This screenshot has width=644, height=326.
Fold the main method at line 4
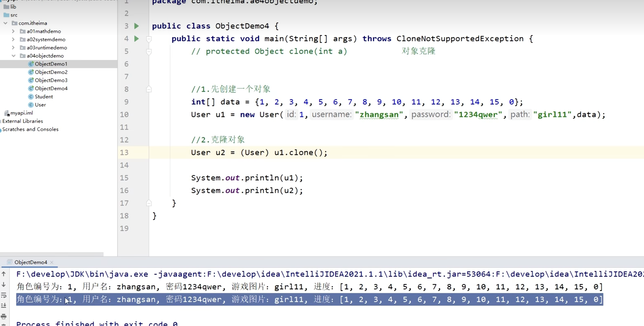pyautogui.click(x=149, y=39)
